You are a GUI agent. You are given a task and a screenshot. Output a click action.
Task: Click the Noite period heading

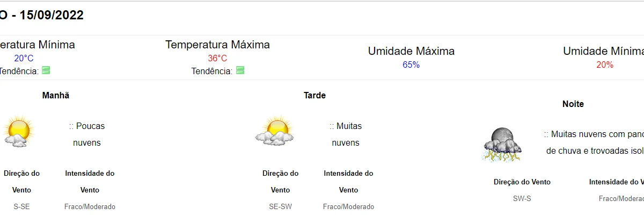(573, 104)
